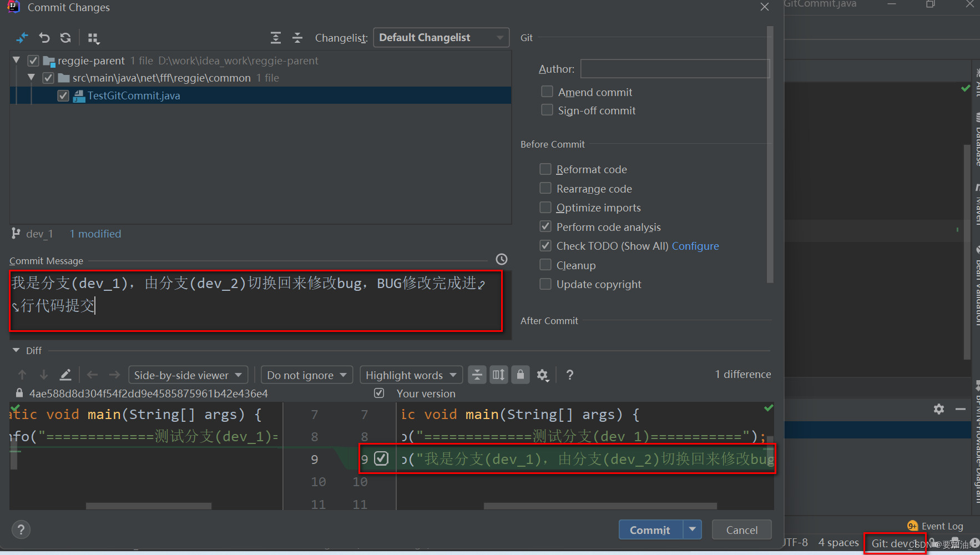
Task: Open diff settings gear icon
Action: click(543, 375)
